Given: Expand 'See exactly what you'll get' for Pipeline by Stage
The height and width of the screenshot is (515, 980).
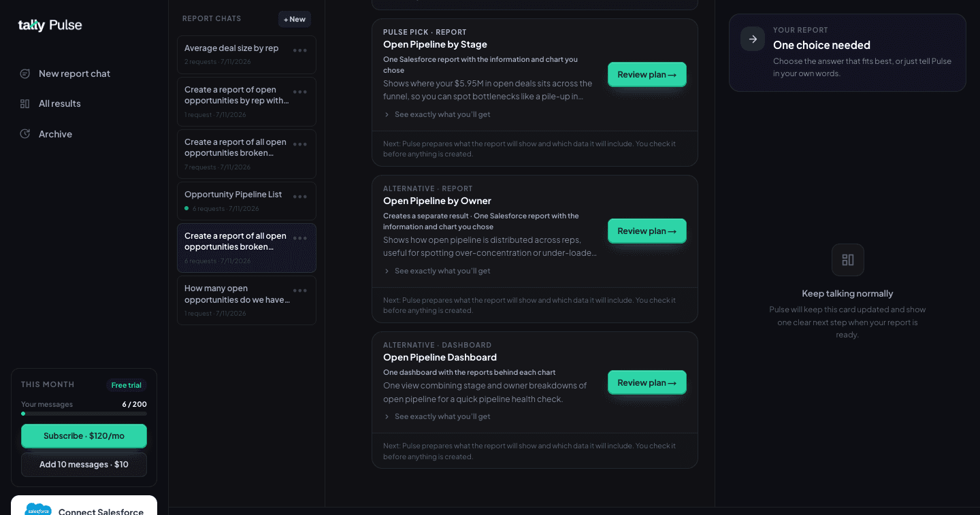Looking at the screenshot, I should click(437, 114).
